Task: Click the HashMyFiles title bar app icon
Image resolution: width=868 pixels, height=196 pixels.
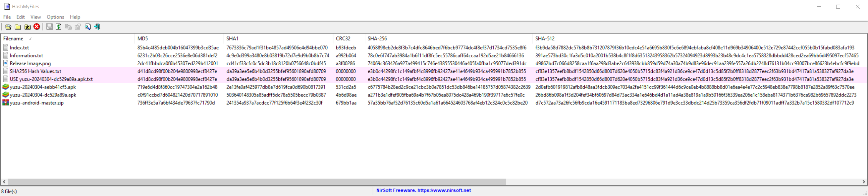Action: click(x=7, y=6)
